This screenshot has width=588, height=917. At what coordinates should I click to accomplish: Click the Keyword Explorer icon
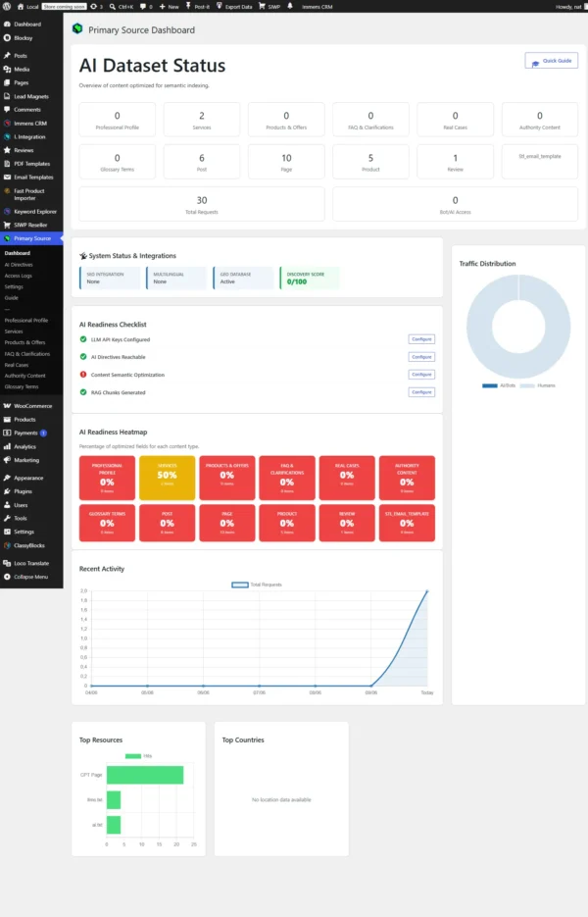pos(7,211)
